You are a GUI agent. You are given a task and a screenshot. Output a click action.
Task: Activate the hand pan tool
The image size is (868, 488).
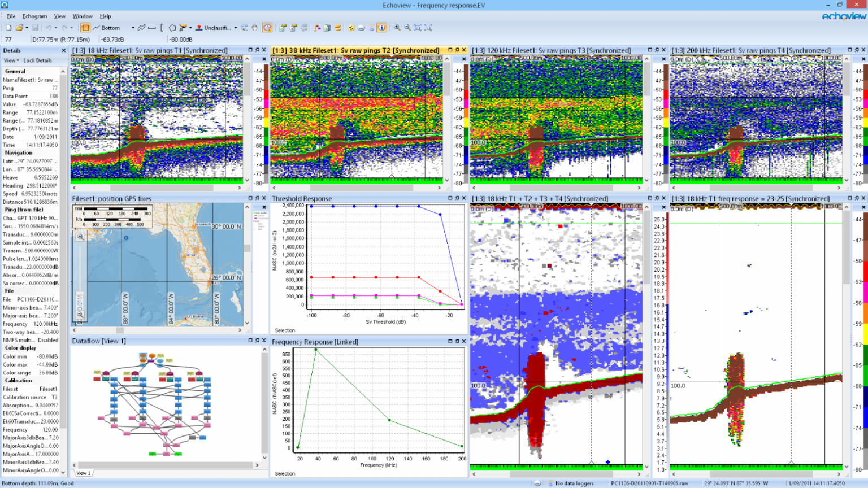point(255,28)
